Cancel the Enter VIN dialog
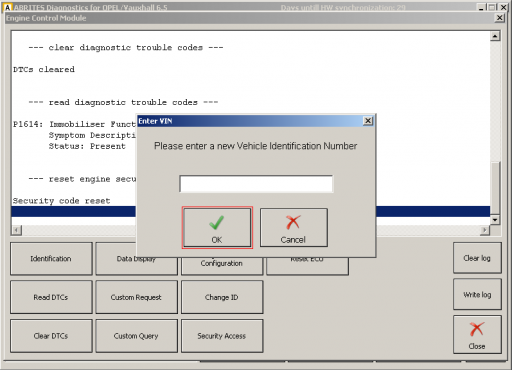The width and height of the screenshot is (512, 370). [294, 228]
